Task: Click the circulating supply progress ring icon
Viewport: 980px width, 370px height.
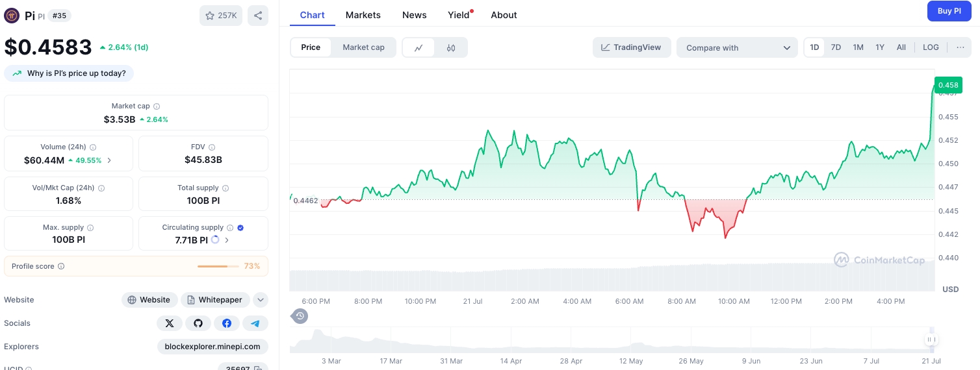Action: click(215, 240)
